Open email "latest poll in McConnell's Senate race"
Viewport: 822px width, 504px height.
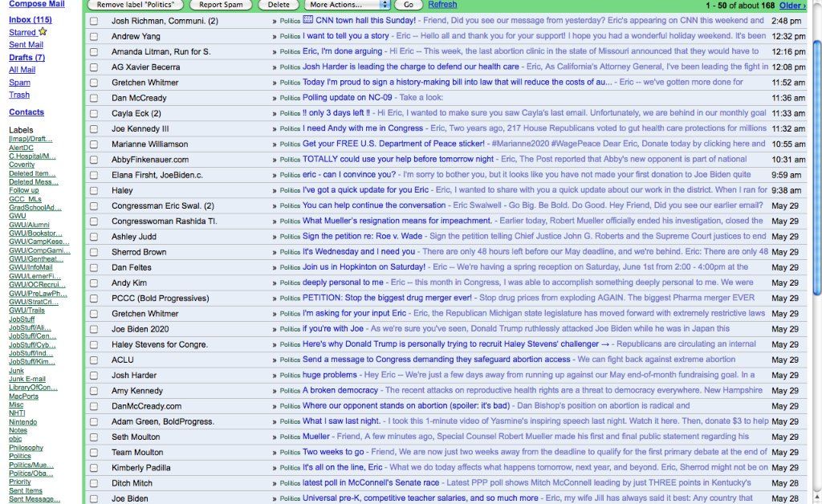point(371,482)
